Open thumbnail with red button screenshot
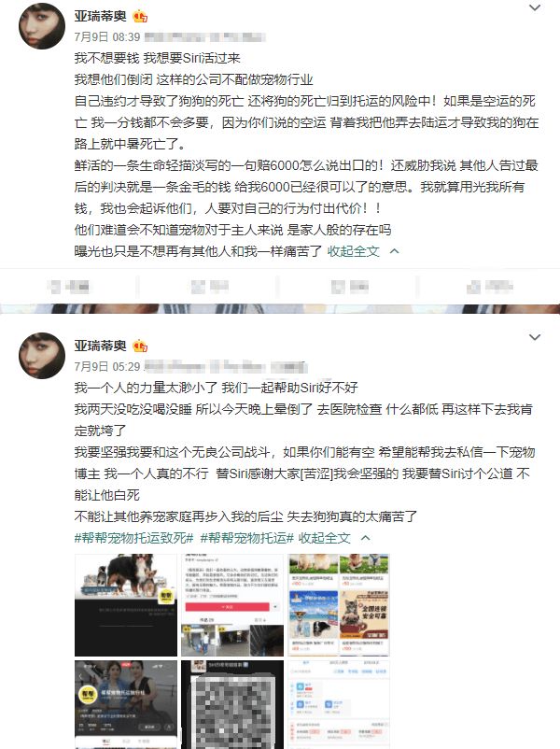 tap(232, 605)
